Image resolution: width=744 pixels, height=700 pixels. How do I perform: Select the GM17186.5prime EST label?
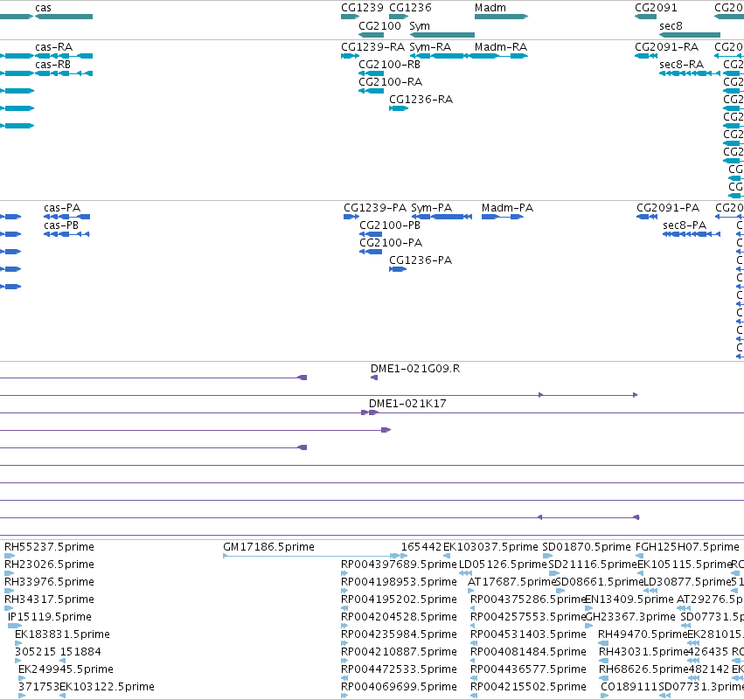tap(268, 547)
